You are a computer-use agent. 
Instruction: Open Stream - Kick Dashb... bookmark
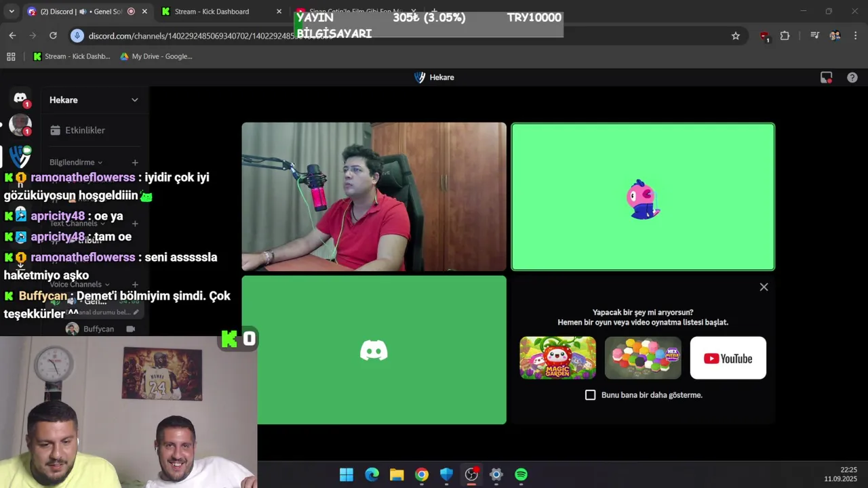pos(72,56)
